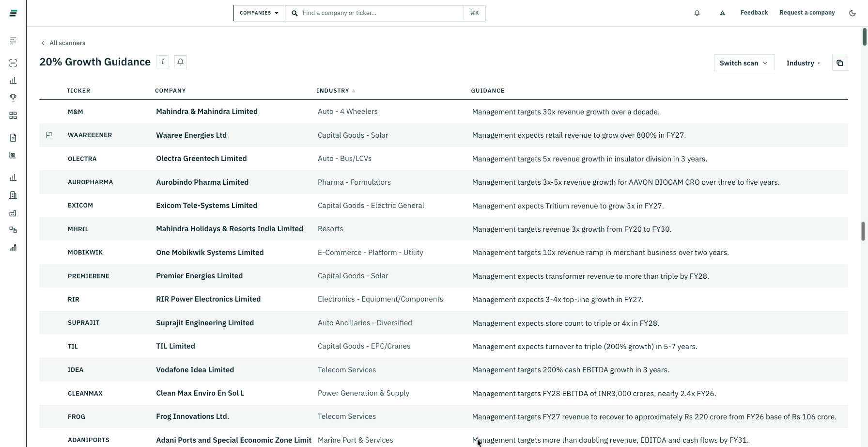Click the IDEA ticker

click(x=76, y=370)
